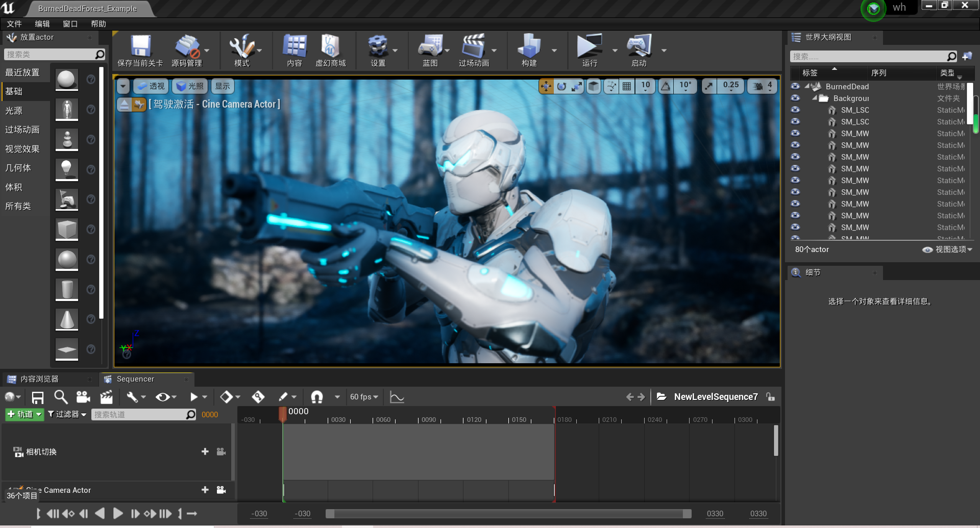Toggle rotation angle snapping in viewport

point(666,86)
